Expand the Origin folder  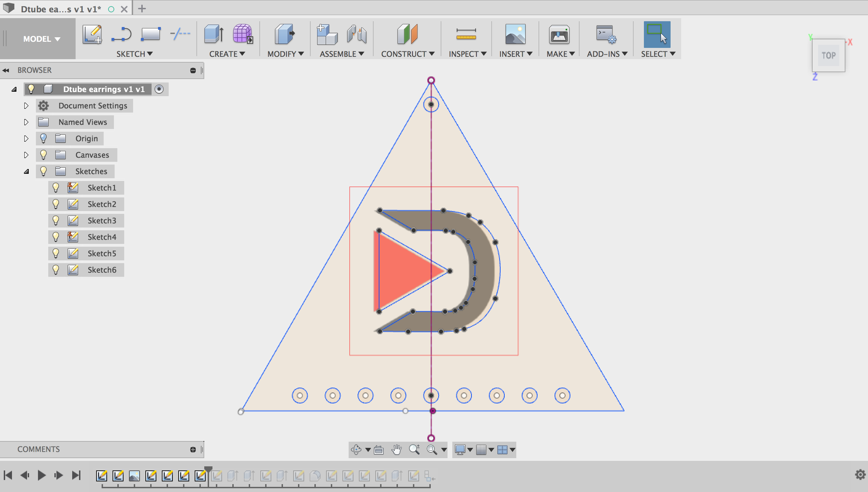pyautogui.click(x=26, y=138)
